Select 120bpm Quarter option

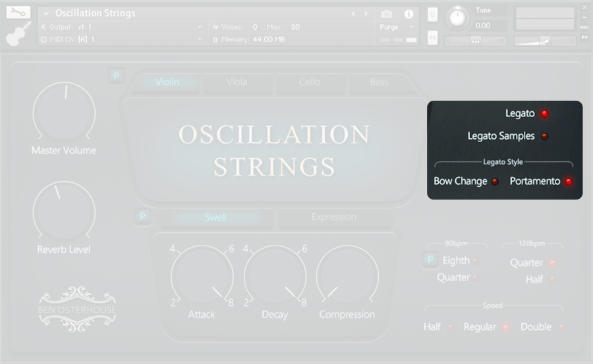552,263
